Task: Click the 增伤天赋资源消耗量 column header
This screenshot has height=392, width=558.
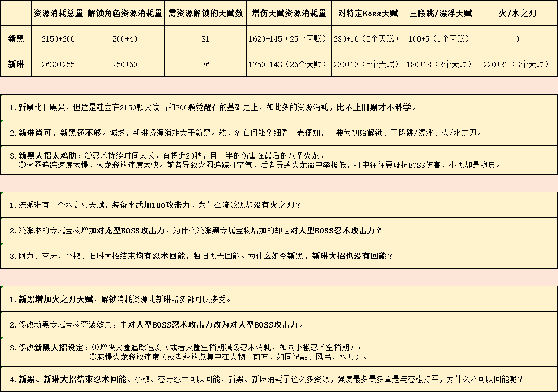Action: pos(289,13)
